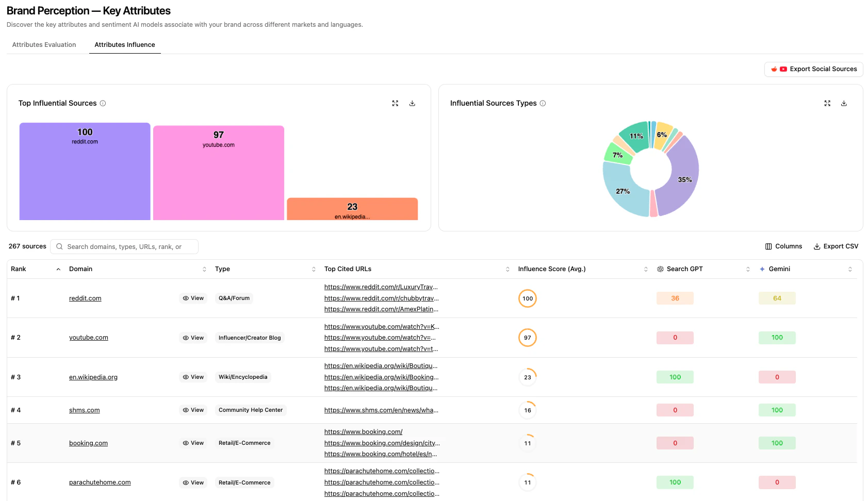This screenshot has height=501, width=868.
Task: Select the 6% yellow donut segment
Action: 663,135
